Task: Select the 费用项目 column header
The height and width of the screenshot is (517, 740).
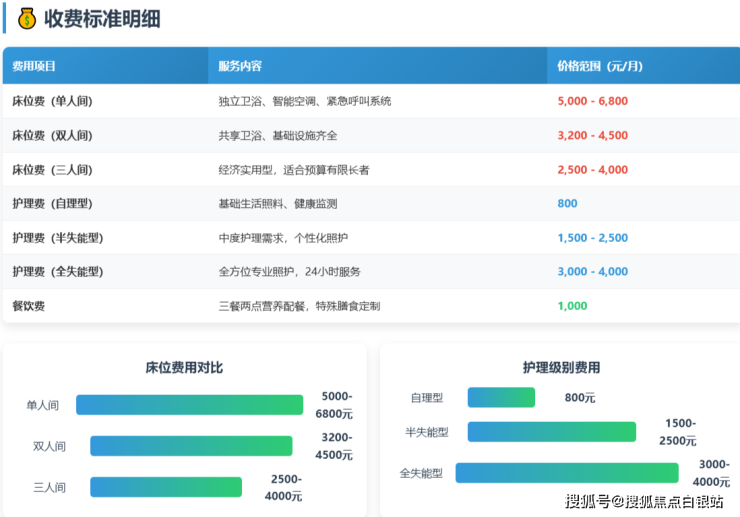Action: [x=34, y=66]
